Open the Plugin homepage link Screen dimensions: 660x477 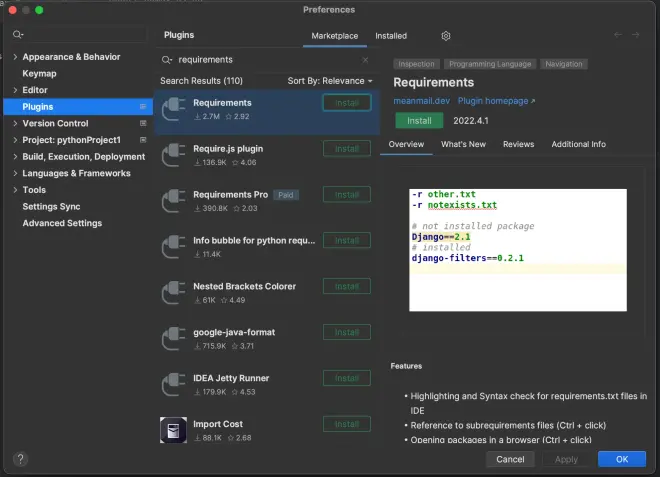496,101
